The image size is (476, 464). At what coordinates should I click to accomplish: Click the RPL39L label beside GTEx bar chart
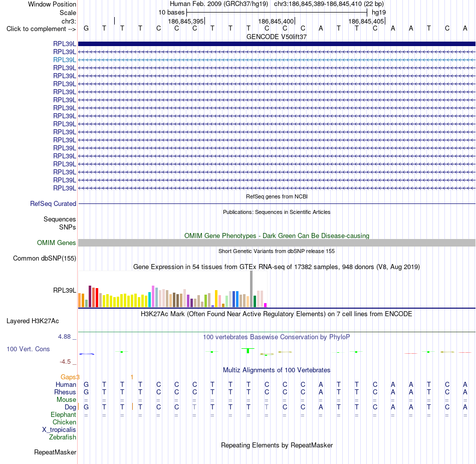pyautogui.click(x=65, y=290)
